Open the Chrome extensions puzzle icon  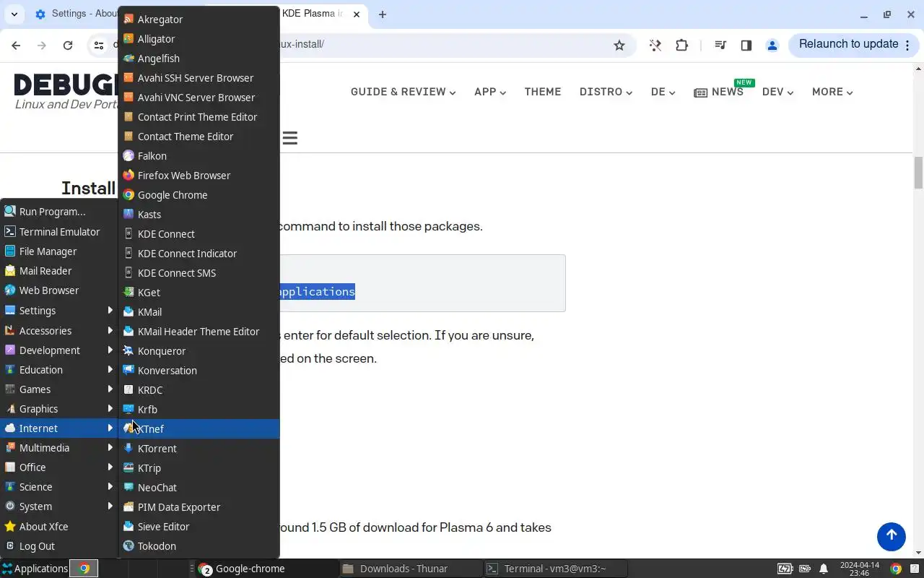681,45
